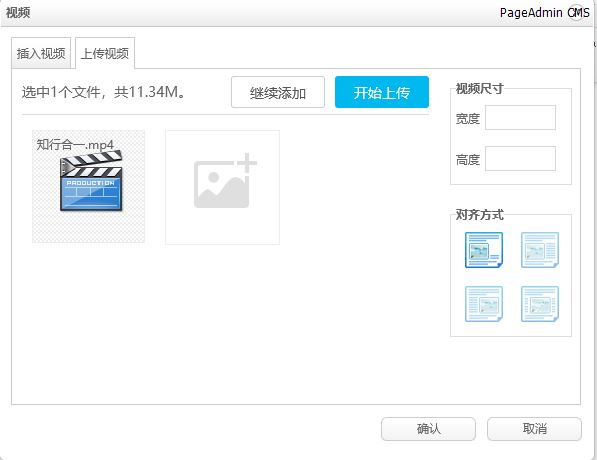Select the centered image alignment icon

(540, 304)
